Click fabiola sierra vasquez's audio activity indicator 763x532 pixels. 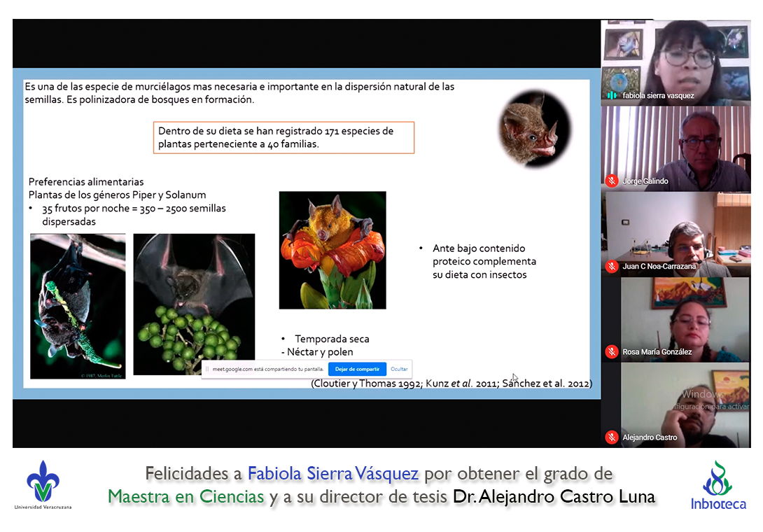pyautogui.click(x=612, y=95)
